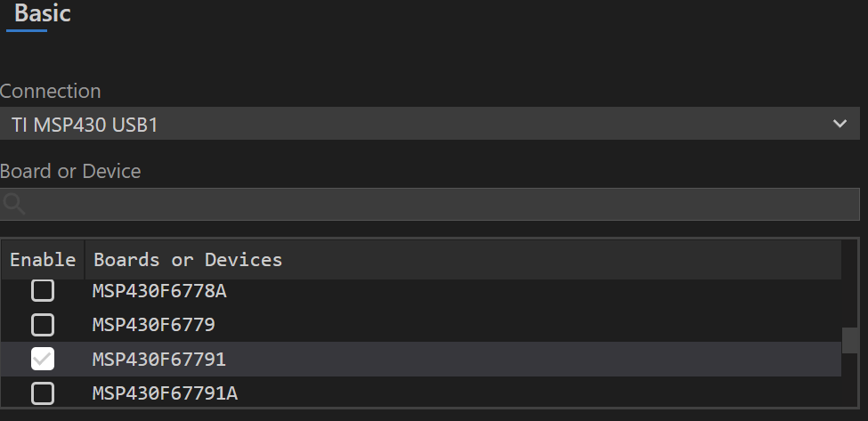This screenshot has width=868, height=421.
Task: Click the Connection field label
Action: (51, 91)
